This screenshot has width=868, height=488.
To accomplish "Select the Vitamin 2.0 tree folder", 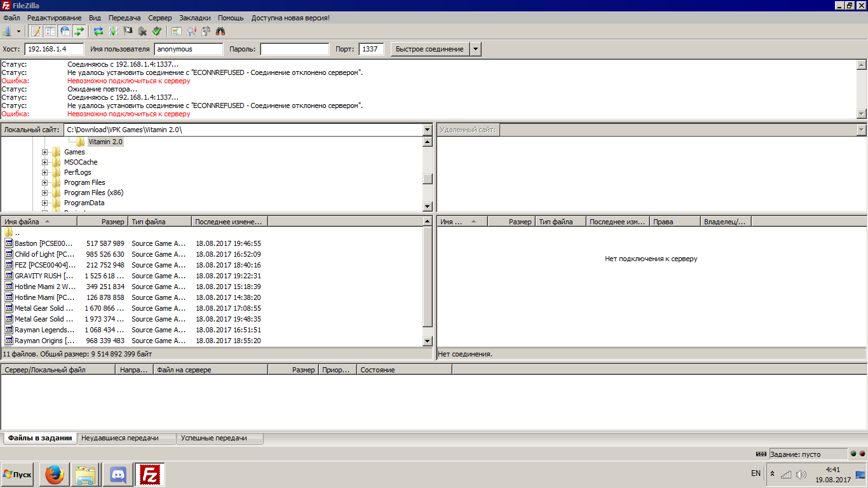I will click(x=105, y=142).
